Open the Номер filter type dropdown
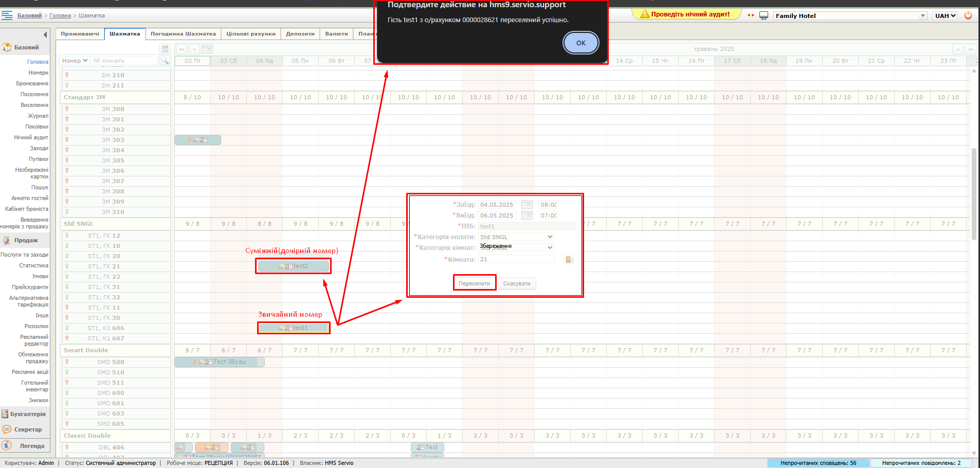Viewport: 980px width, 468px height. [75, 61]
